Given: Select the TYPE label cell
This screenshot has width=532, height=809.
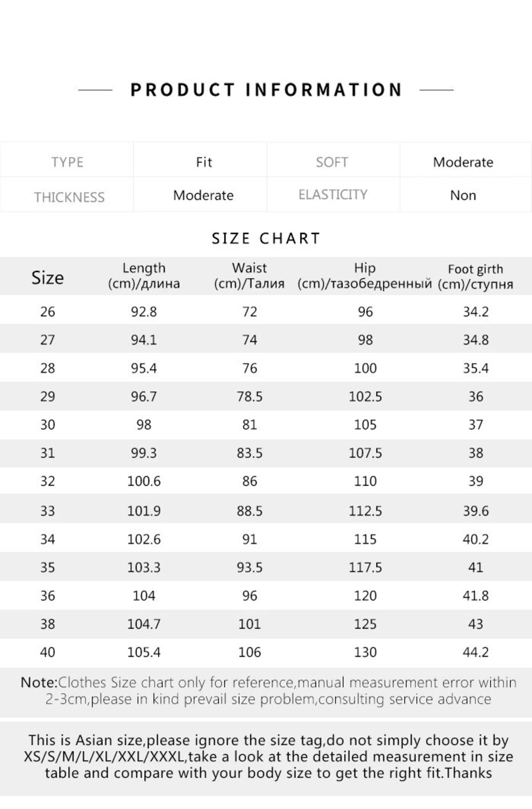Looking at the screenshot, I should 67,162.
